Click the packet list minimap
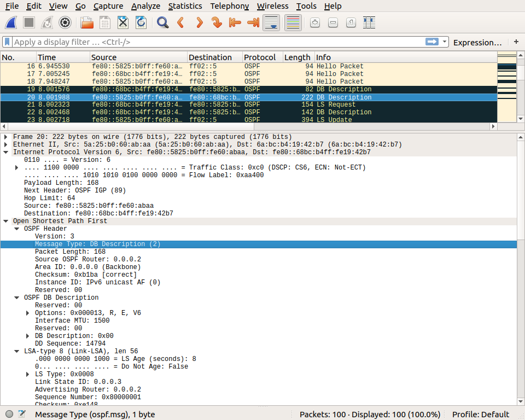 pos(506,87)
